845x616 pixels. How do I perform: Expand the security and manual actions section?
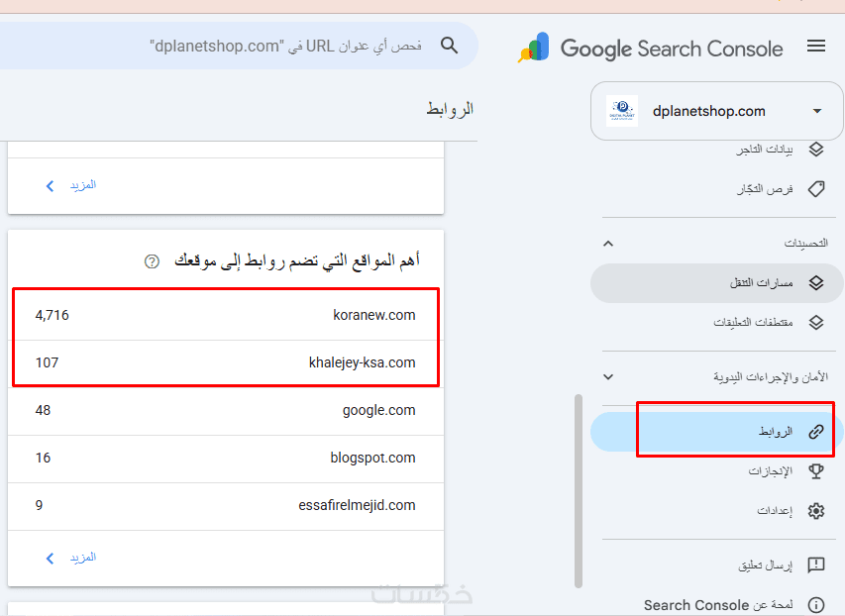(608, 376)
